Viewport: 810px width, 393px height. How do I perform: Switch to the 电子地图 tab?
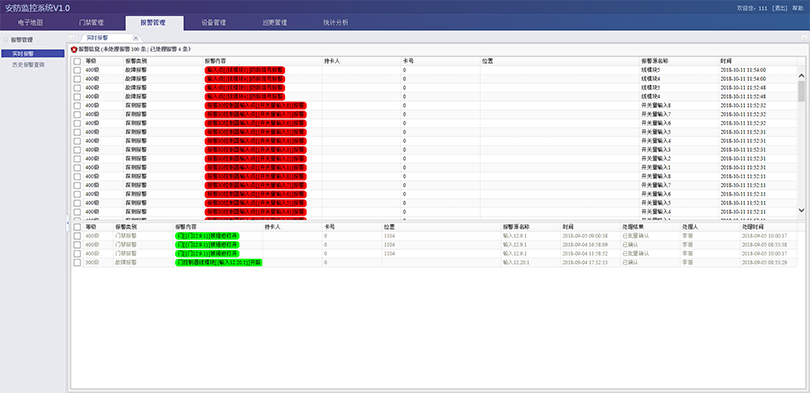(30, 23)
